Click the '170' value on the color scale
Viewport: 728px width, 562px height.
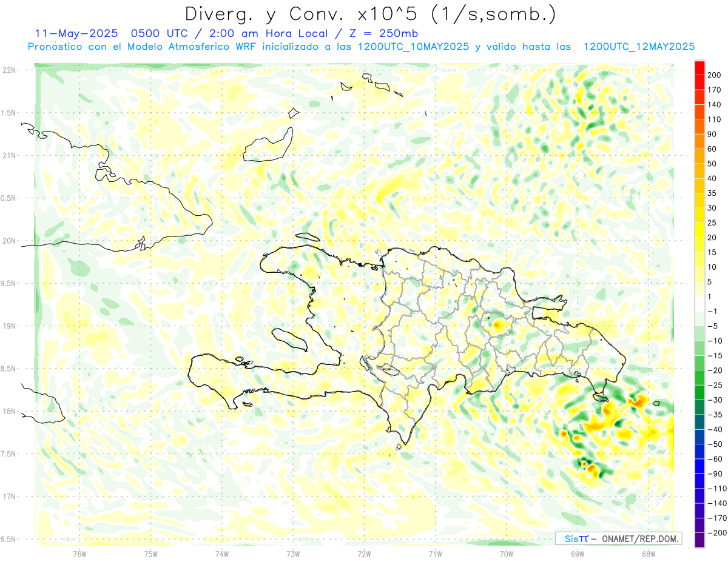(x=713, y=90)
